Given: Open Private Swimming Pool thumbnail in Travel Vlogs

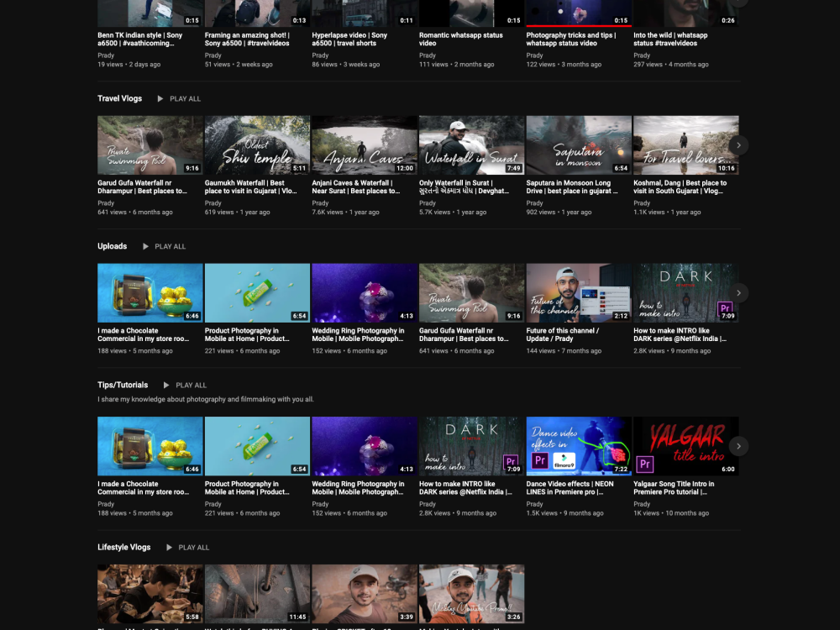Looking at the screenshot, I should coord(150,145).
